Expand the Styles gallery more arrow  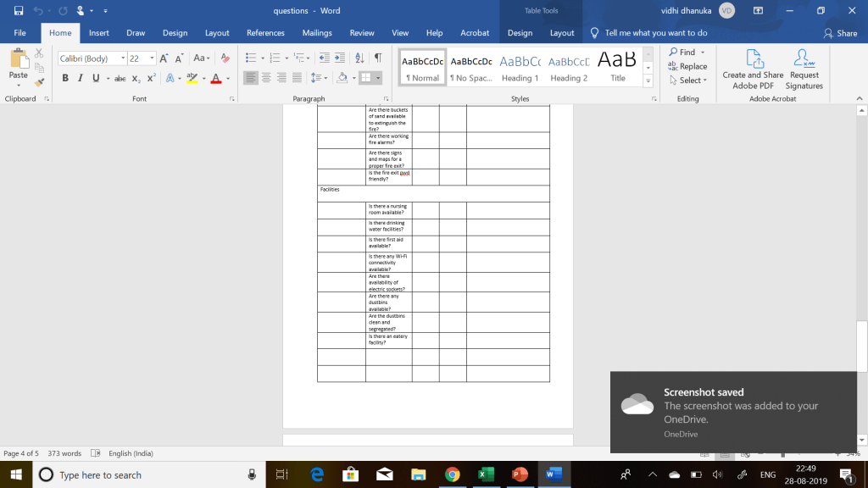coord(648,80)
